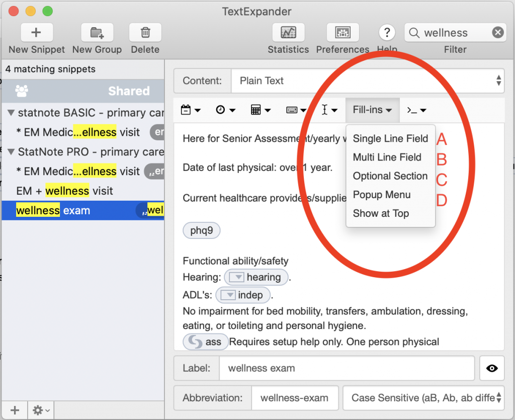Open the date calendar insert menu
Screen dimensions: 515x420
pos(191,110)
